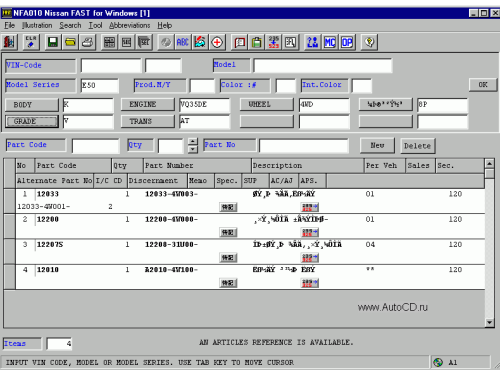Open the Illustration menu
The image size is (500, 375).
37,25
